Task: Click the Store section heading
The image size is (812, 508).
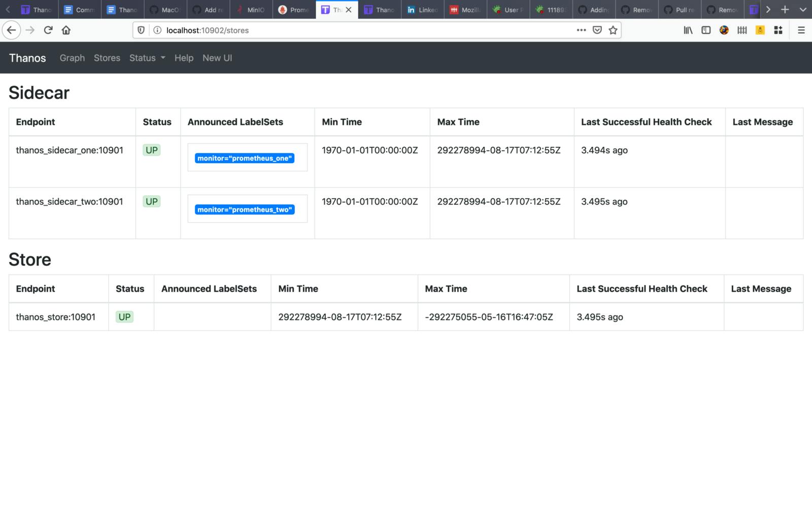Action: coord(30,260)
